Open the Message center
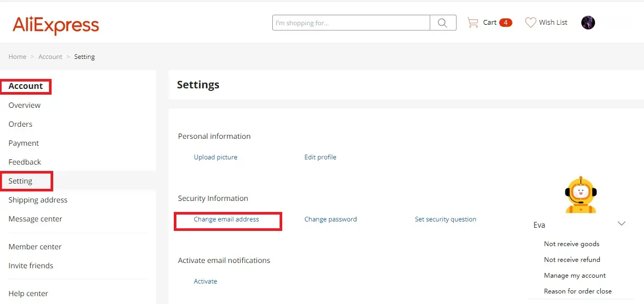 coord(35,218)
